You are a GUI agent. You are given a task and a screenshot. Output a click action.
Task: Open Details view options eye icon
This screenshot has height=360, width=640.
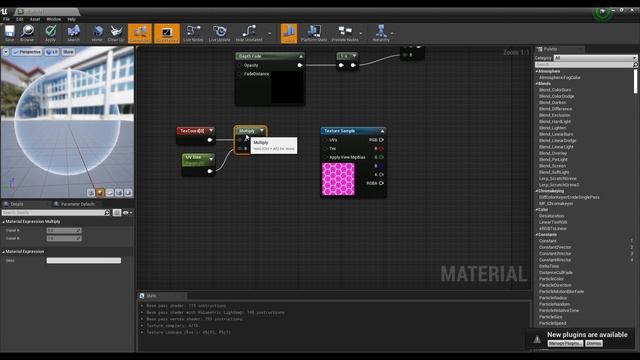tap(127, 213)
